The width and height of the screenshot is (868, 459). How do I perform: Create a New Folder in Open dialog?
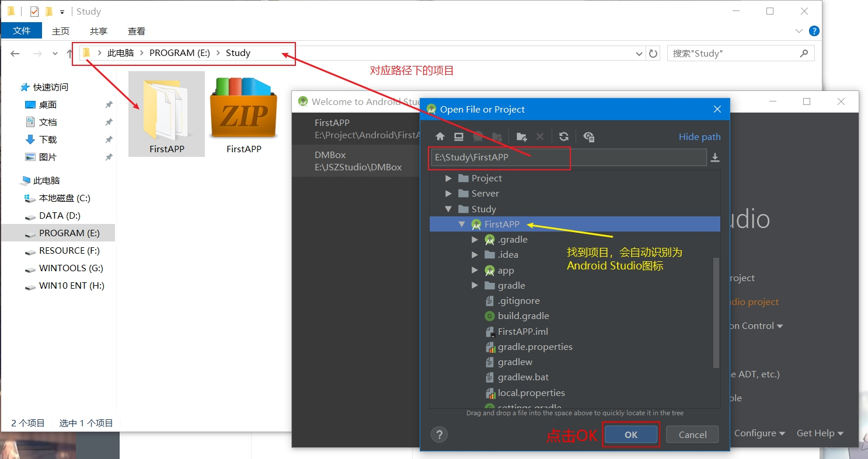click(522, 136)
